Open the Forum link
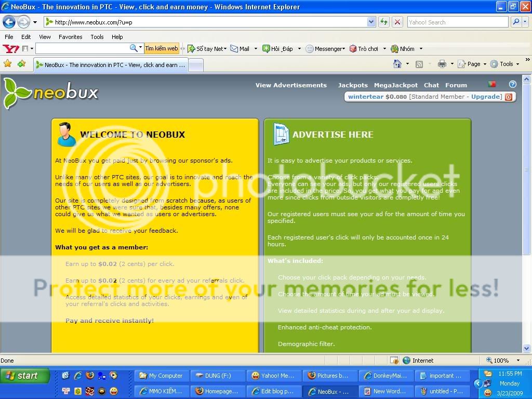This screenshot has height=399, width=532. [x=456, y=85]
